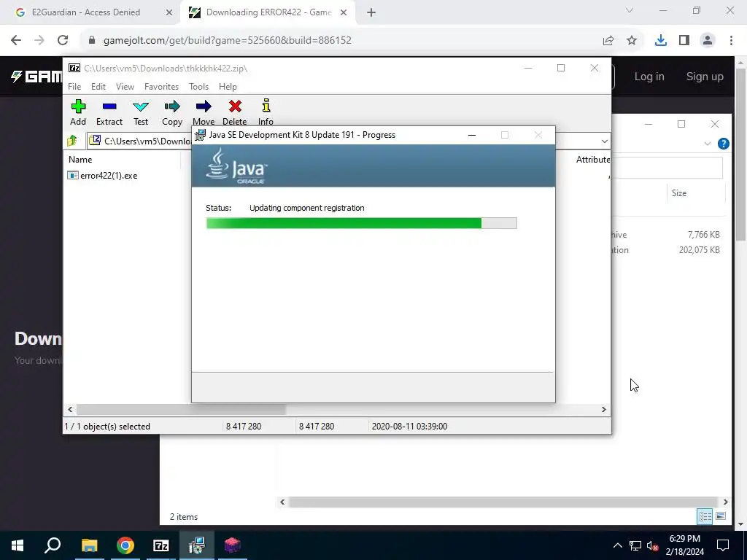Open the View menu in 7-Zip
The height and width of the screenshot is (560, 747).
(125, 87)
